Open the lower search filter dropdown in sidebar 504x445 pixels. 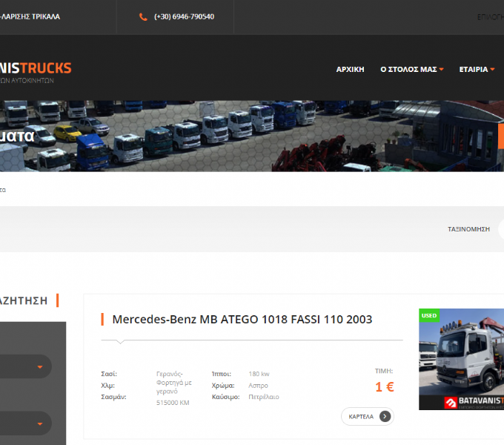(x=26, y=423)
